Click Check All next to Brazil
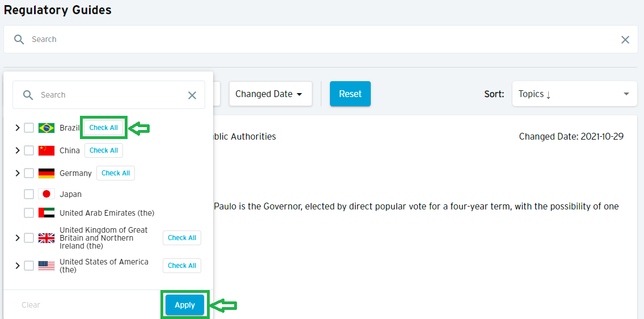 pos(104,128)
